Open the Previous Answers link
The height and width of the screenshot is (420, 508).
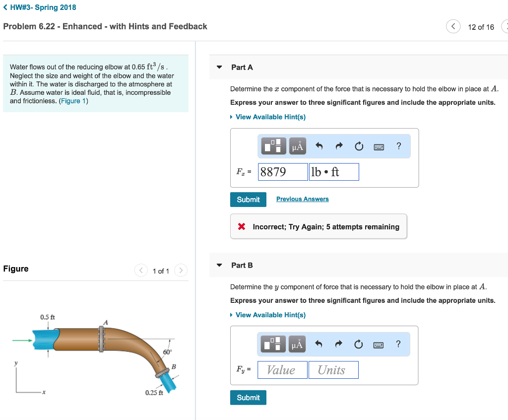point(302,199)
